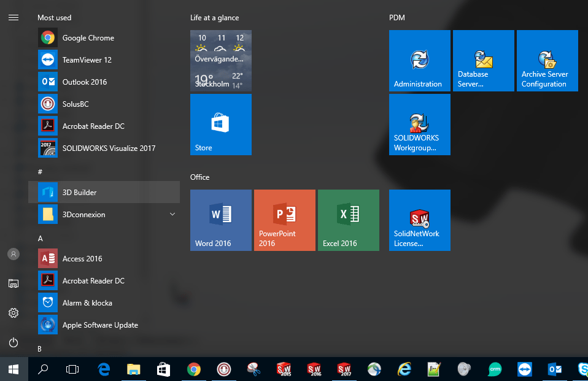Viewport: 588px width, 381px height.
Task: Expand the 3Dconnexion folder chevron
Action: pyautogui.click(x=172, y=214)
